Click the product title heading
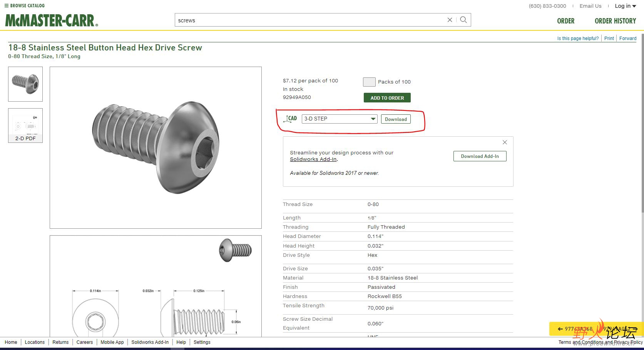The image size is (644, 350). [x=105, y=48]
